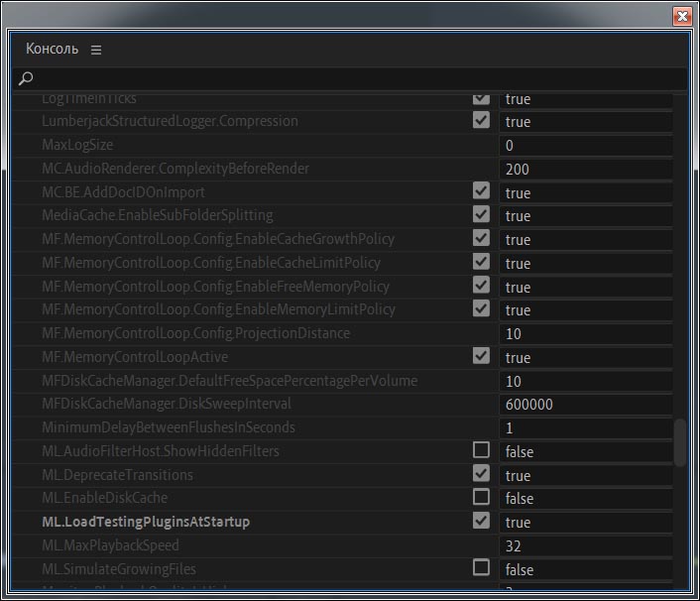The height and width of the screenshot is (601, 700).
Task: Enable ML.AudioFilterHost.ShowHiddenFilters checkbox
Action: [481, 450]
